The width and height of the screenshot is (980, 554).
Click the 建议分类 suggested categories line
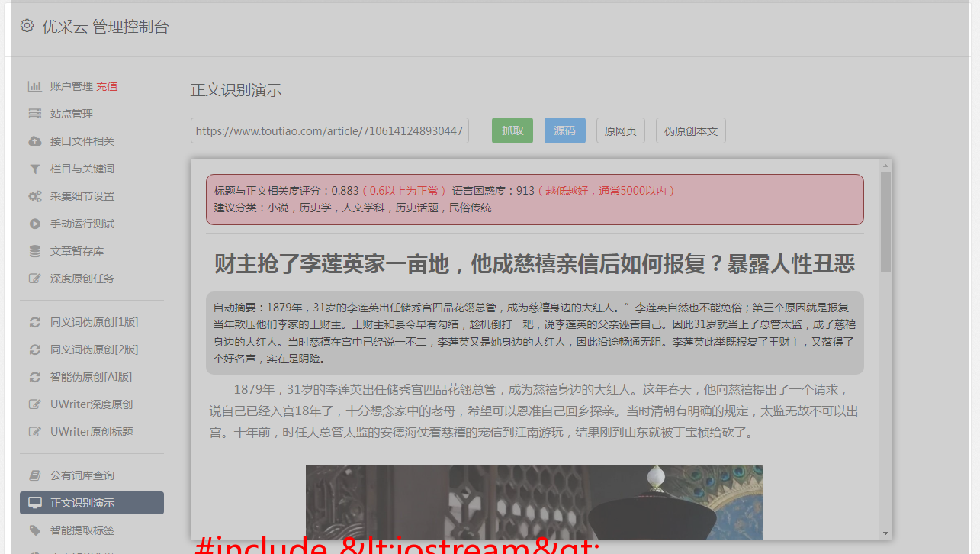[353, 208]
